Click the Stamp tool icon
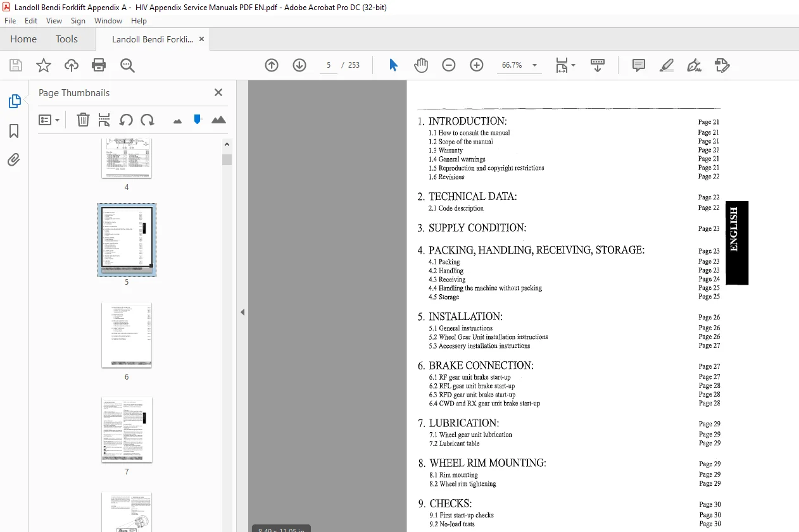 722,65
